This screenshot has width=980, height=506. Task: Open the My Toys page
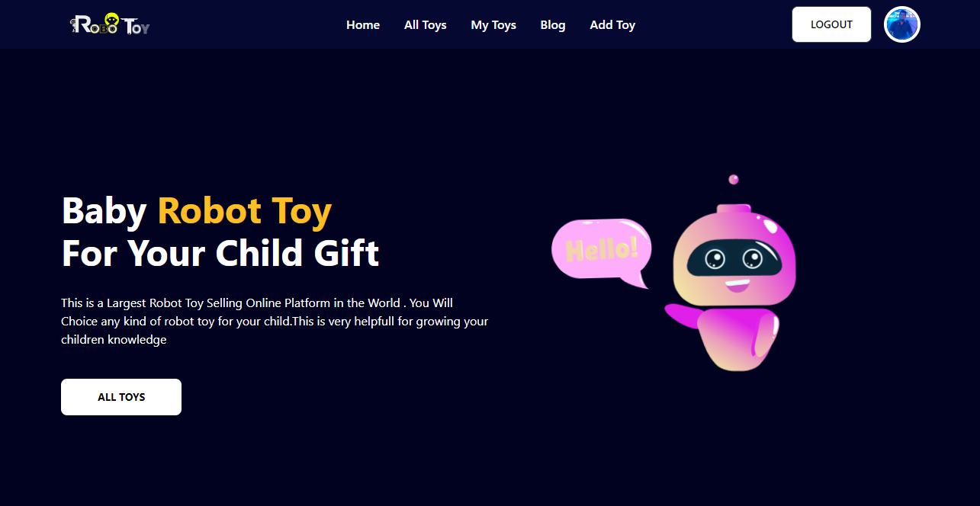[x=493, y=25]
